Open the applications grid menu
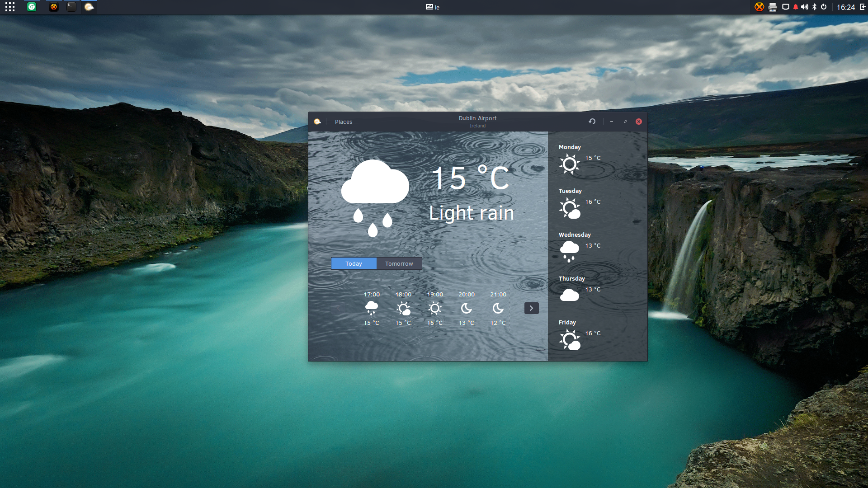Image resolution: width=868 pixels, height=488 pixels. point(10,7)
